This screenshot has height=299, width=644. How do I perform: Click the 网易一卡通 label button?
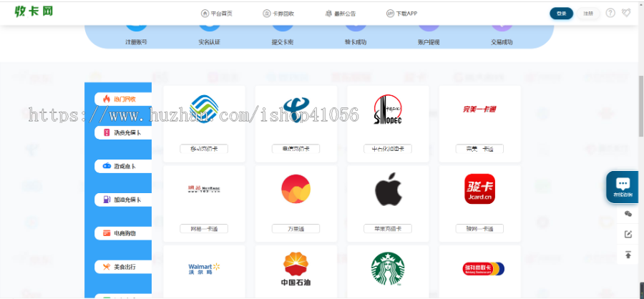204,229
